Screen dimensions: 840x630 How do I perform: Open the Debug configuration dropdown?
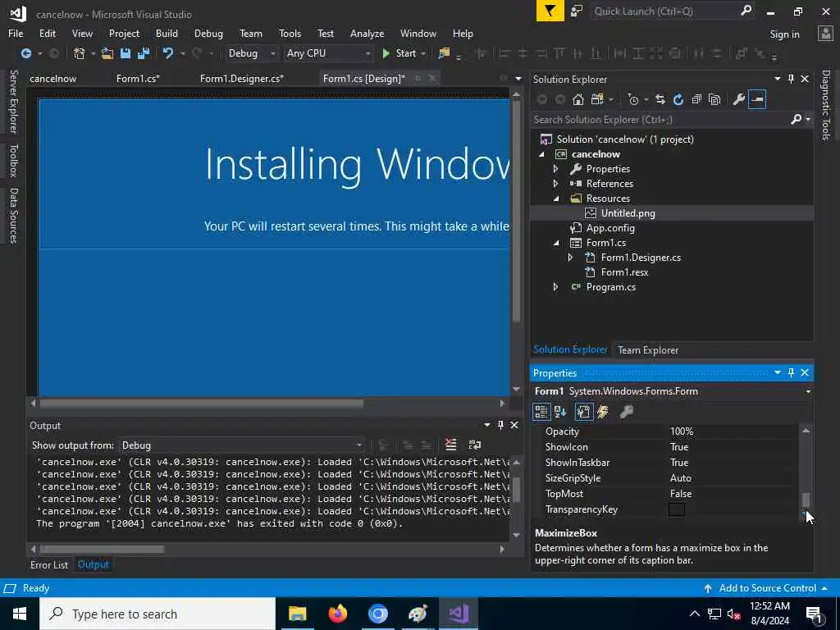point(251,53)
